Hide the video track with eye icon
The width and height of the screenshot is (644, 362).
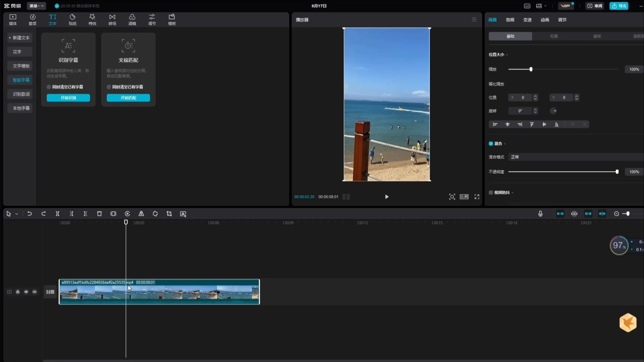click(x=26, y=292)
